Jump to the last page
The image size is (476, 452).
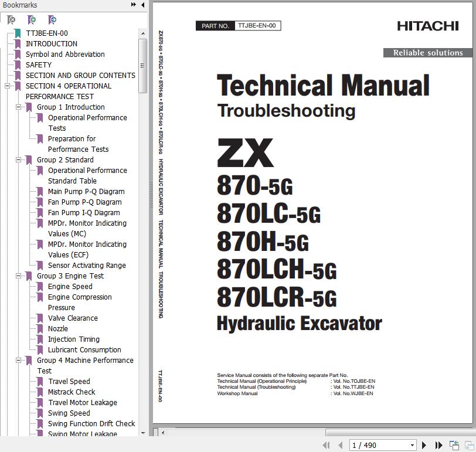click(438, 446)
